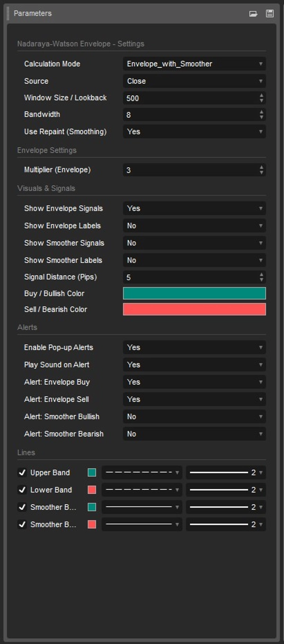284x644 pixels.
Task: Change the Sell / Bearish color swatch
Action: click(x=194, y=309)
